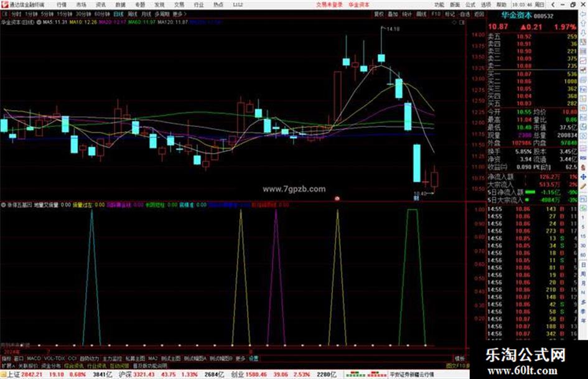Click the 标记 mark button

[450, 14]
